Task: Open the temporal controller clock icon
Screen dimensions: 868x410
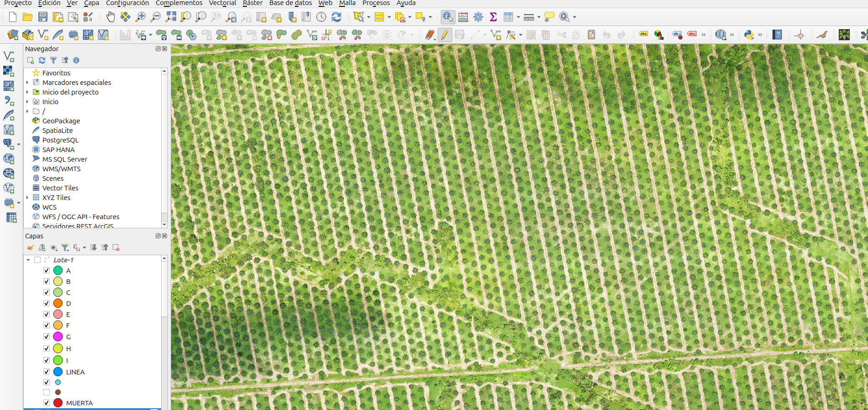Action: coord(321,17)
